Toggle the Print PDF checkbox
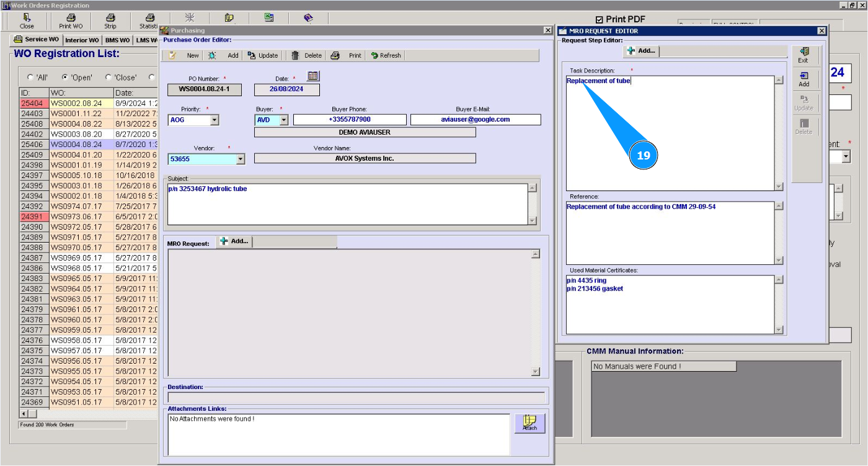Image resolution: width=868 pixels, height=466 pixels. [599, 20]
